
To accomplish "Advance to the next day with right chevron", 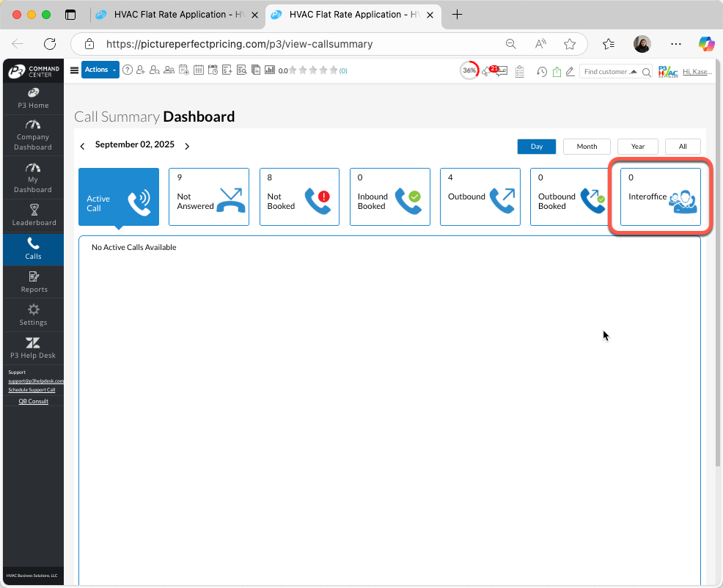I will (x=187, y=145).
